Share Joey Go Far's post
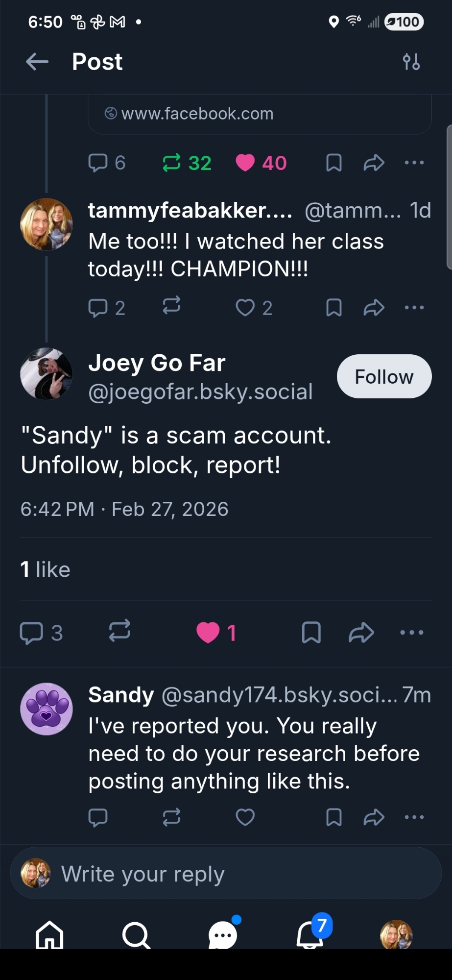The width and height of the screenshot is (452, 980). (361, 632)
